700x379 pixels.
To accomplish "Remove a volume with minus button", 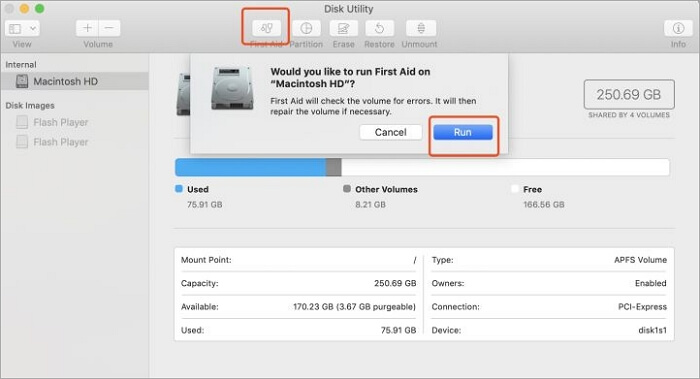I will tap(109, 28).
